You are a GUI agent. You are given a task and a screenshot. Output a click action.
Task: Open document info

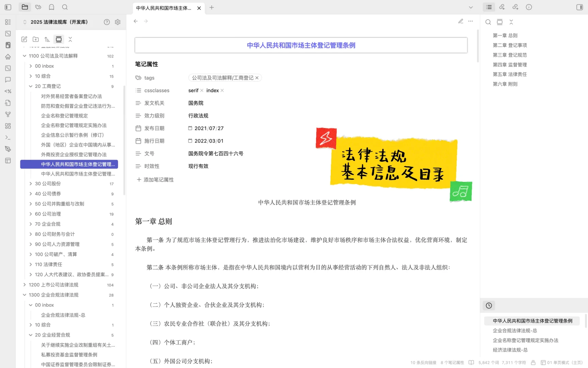(x=529, y=7)
